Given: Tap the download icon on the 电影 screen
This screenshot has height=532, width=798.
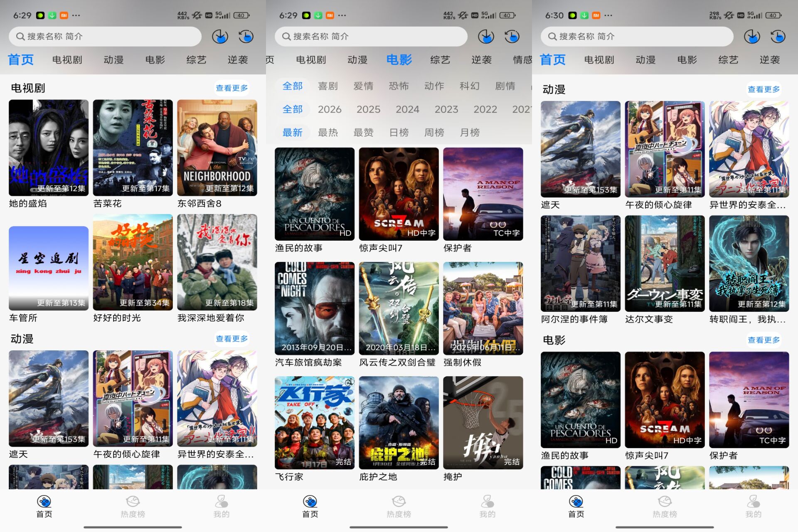Looking at the screenshot, I should [x=485, y=37].
